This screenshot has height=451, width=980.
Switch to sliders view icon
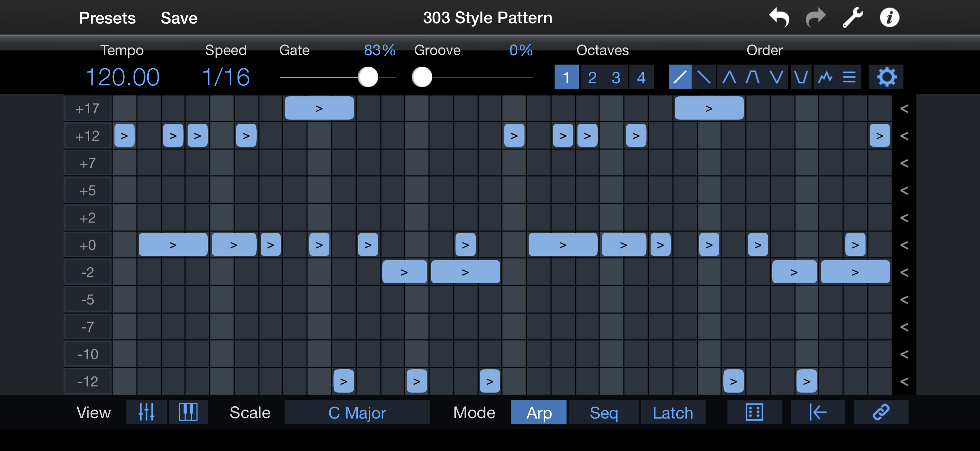(146, 412)
